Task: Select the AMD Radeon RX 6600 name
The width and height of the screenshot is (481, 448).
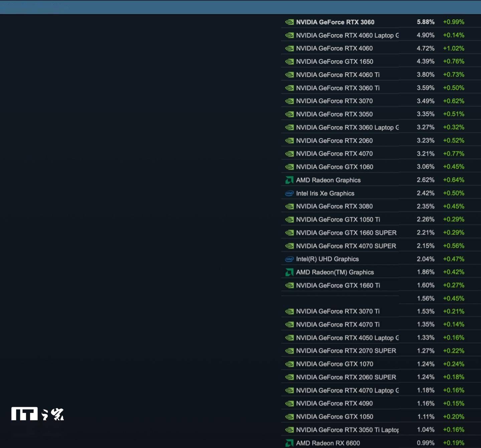Action: pos(328,443)
